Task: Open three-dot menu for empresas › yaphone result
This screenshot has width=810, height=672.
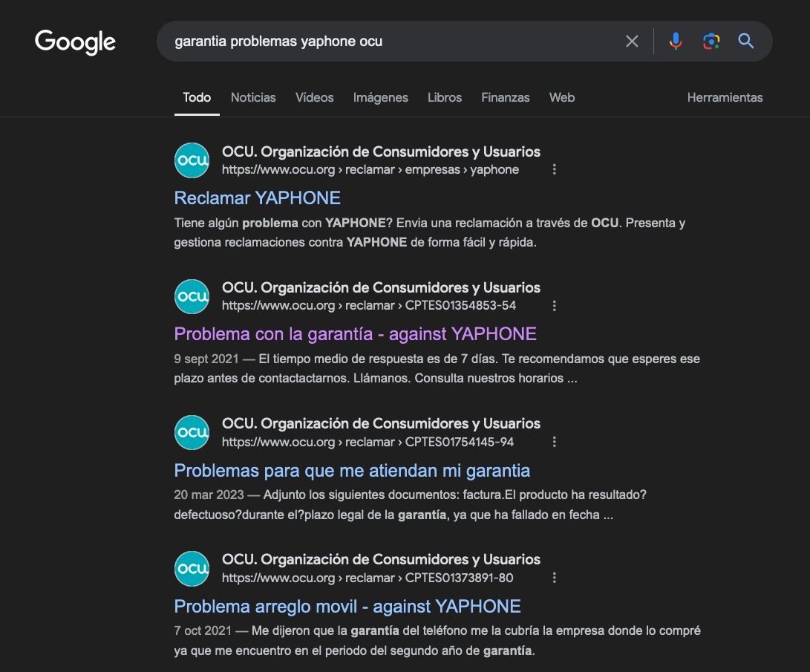Action: [x=555, y=169]
